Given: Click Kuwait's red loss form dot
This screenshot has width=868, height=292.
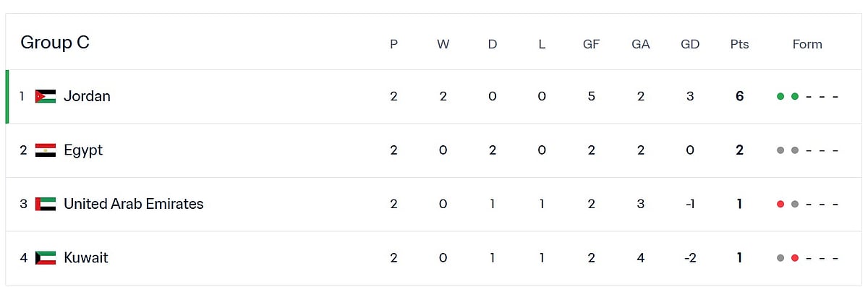Looking at the screenshot, I should (x=795, y=258).
